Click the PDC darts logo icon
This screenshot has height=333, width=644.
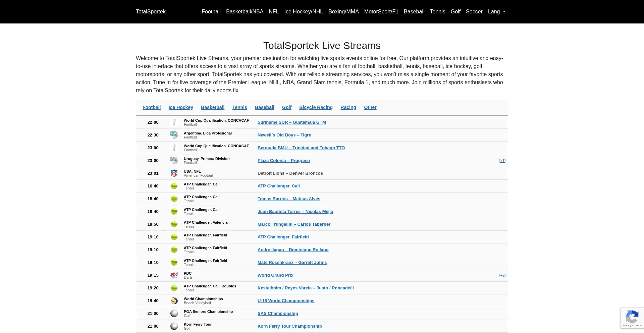[174, 275]
